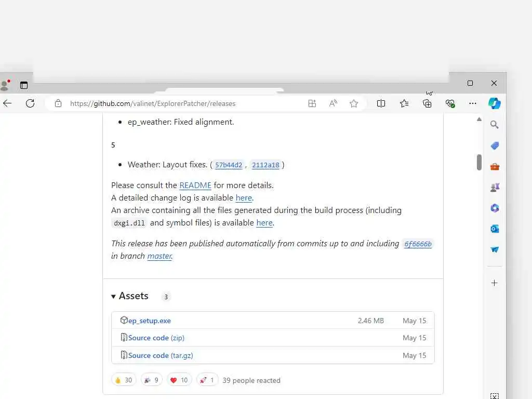Open the sidebar Tools briefcase
The width and height of the screenshot is (532, 399).
click(495, 167)
